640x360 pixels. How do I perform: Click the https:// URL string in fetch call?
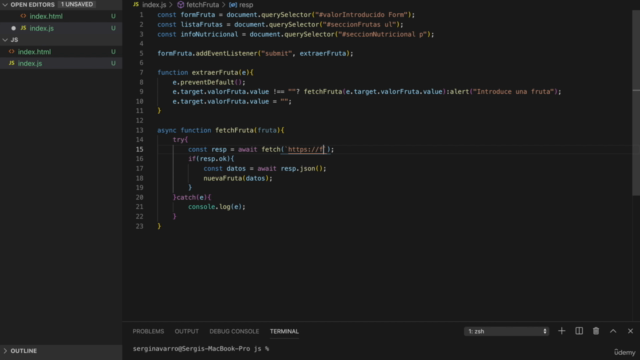306,149
